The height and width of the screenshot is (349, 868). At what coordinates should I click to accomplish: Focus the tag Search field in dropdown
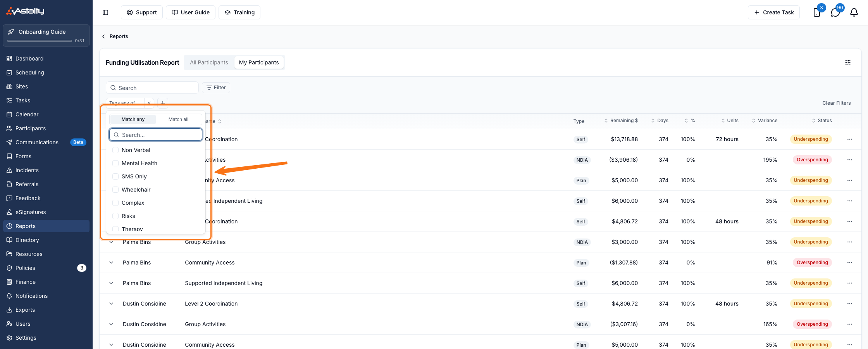pos(156,135)
